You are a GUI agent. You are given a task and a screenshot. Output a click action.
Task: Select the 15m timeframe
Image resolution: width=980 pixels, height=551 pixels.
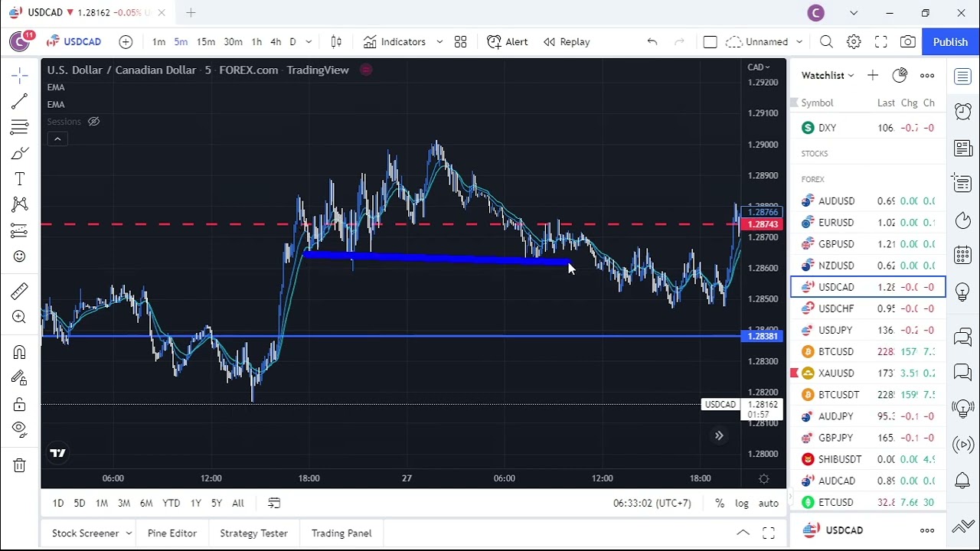pyautogui.click(x=205, y=42)
